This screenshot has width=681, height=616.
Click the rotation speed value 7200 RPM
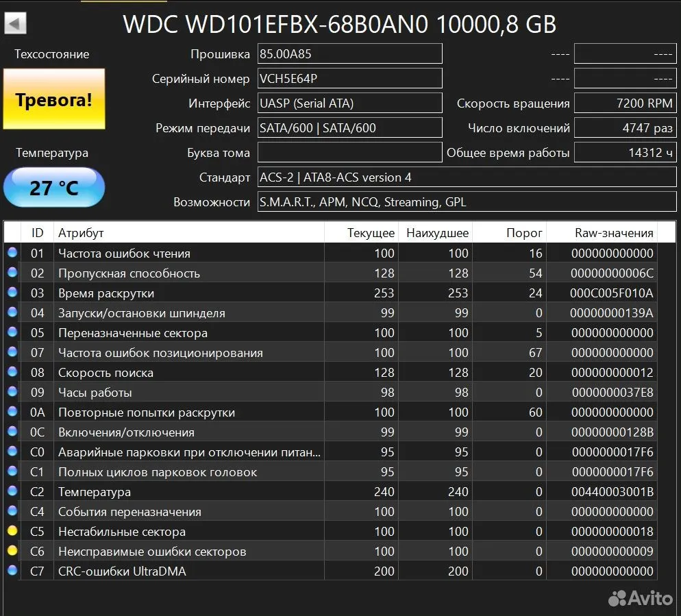pos(626,103)
